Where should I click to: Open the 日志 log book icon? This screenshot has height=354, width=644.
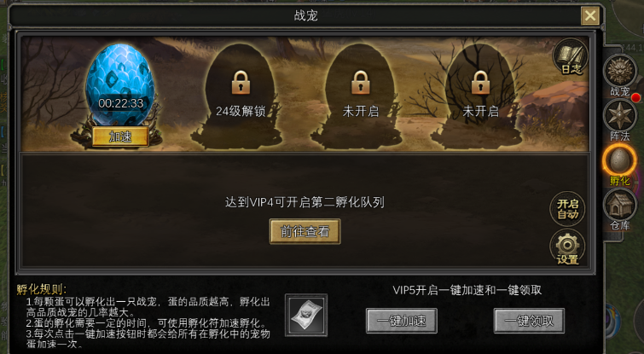click(x=571, y=57)
